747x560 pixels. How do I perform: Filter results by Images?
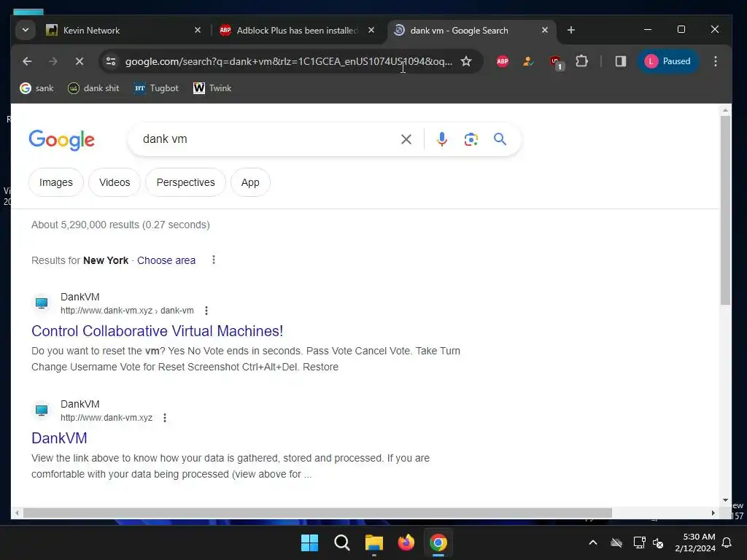(x=55, y=182)
